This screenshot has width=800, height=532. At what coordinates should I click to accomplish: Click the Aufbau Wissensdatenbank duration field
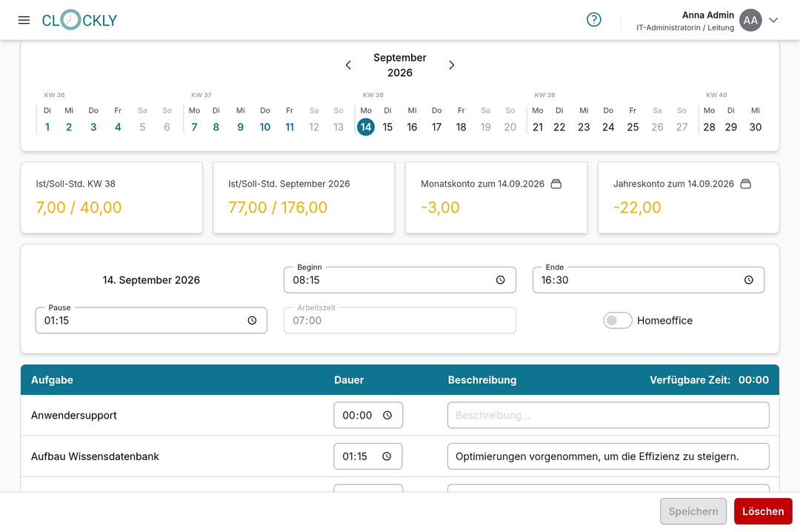(368, 456)
